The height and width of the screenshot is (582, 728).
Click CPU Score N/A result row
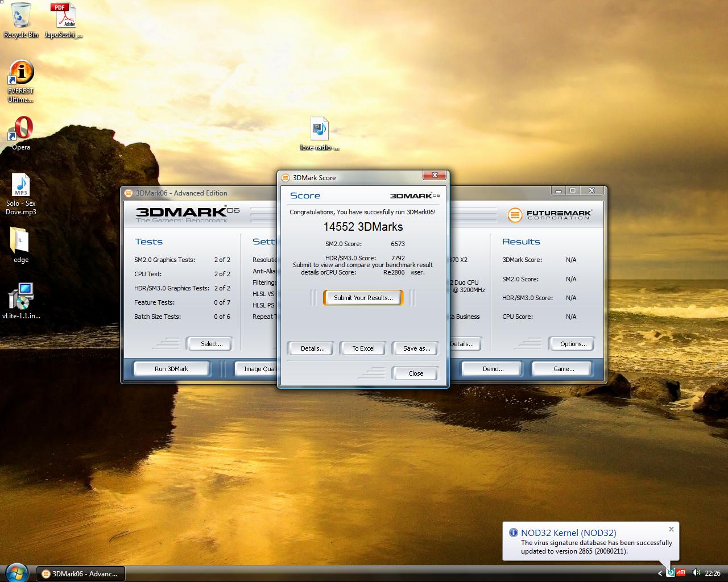coord(539,317)
